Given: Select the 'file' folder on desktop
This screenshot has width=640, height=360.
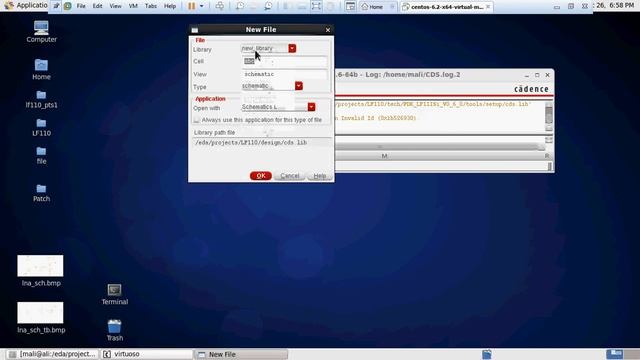Looking at the screenshot, I should [41, 156].
